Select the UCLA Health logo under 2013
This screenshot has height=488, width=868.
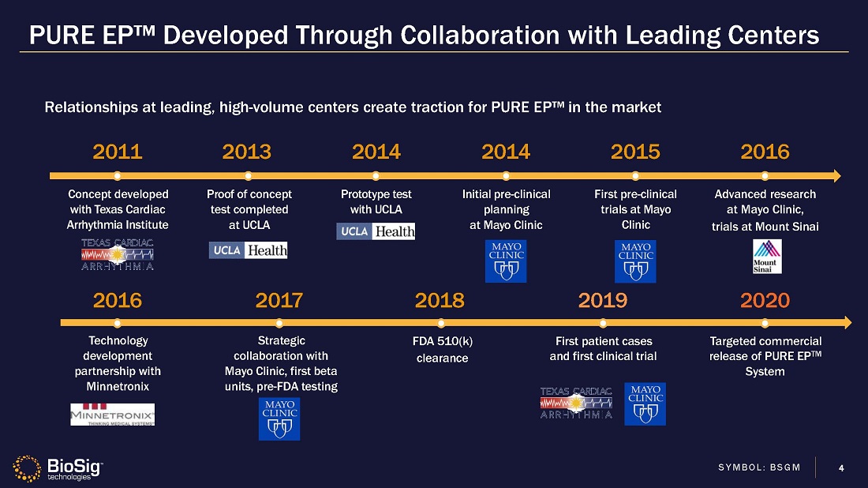248,250
